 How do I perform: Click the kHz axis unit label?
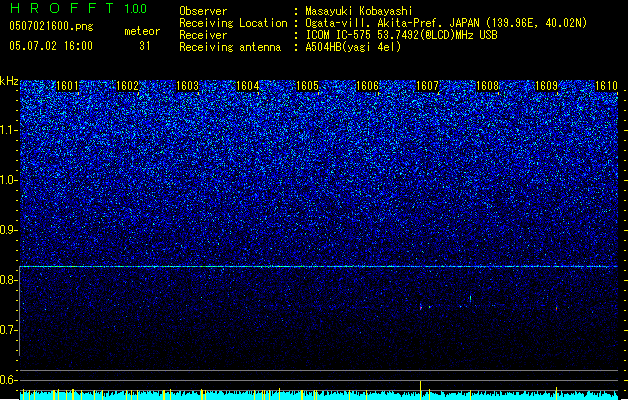point(9,81)
